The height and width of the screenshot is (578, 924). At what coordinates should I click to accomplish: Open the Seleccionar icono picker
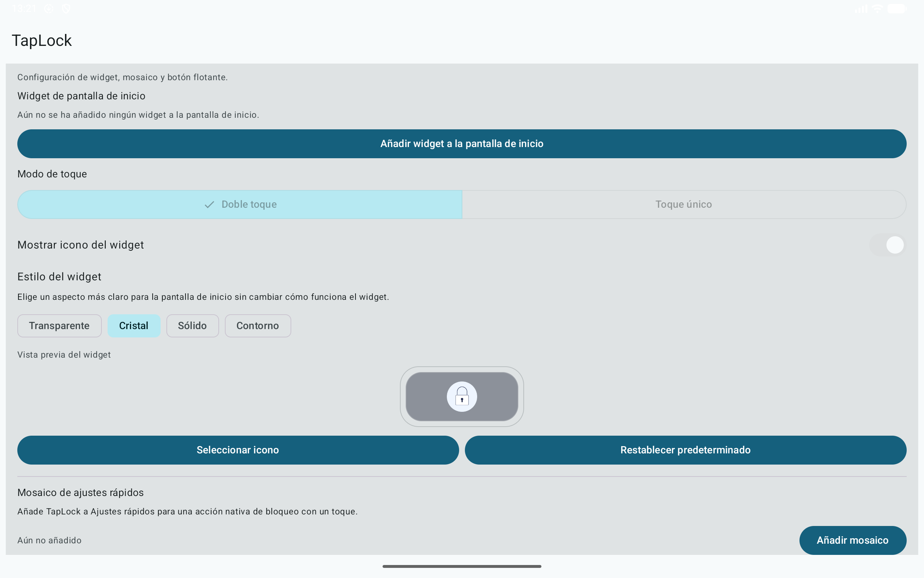pyautogui.click(x=238, y=450)
